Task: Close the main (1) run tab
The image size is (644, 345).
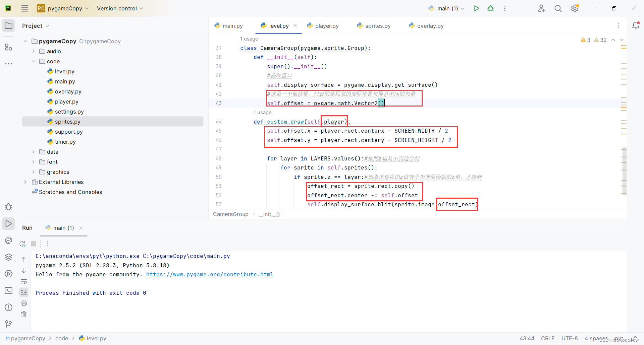Action: coord(81,228)
